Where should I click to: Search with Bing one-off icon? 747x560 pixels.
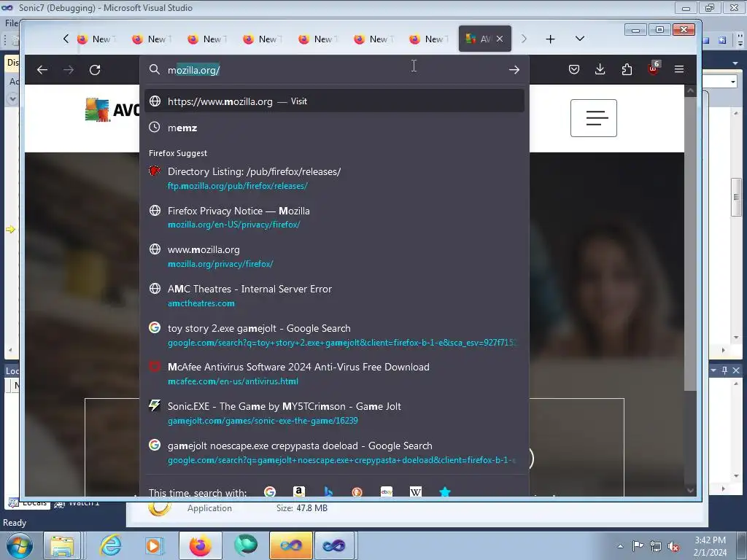pyautogui.click(x=328, y=491)
